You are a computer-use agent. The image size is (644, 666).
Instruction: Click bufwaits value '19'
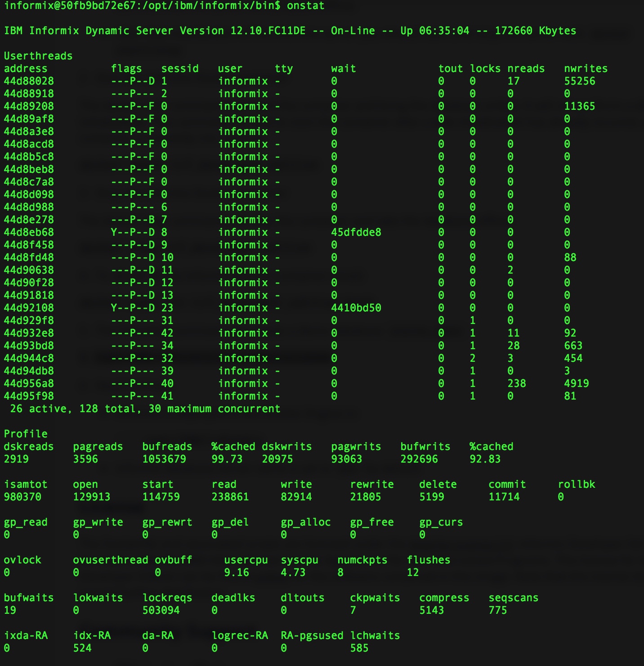point(10,610)
